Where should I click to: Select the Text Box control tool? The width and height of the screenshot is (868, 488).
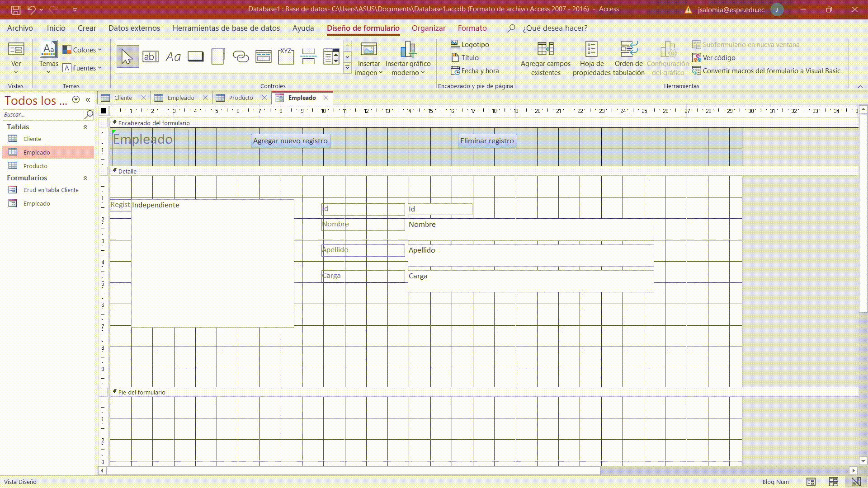click(150, 57)
